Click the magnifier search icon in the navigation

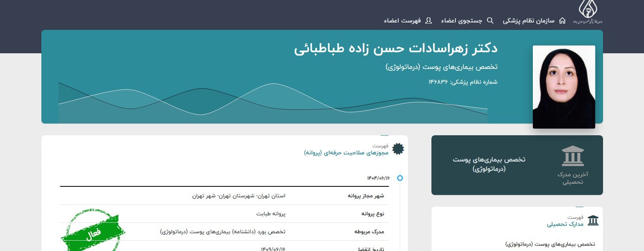tap(490, 21)
